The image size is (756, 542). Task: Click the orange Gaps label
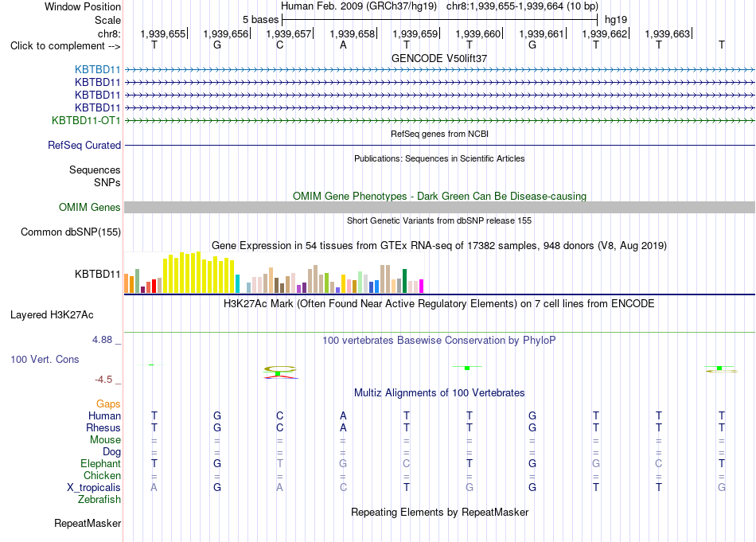[x=108, y=404]
